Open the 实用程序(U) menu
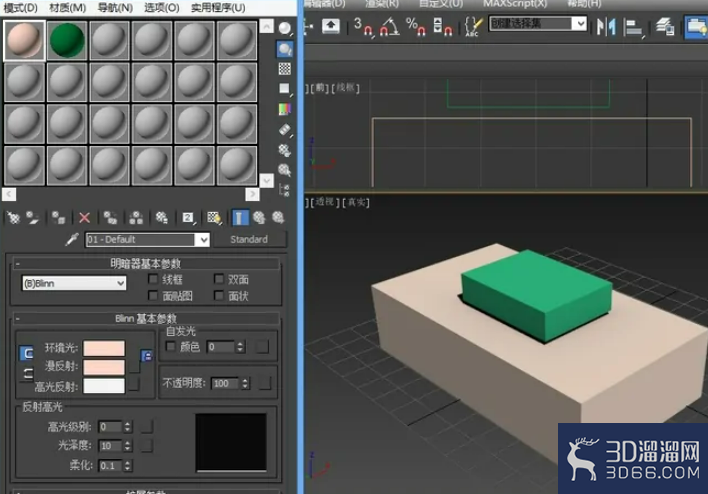This screenshot has height=494, width=708. click(218, 8)
